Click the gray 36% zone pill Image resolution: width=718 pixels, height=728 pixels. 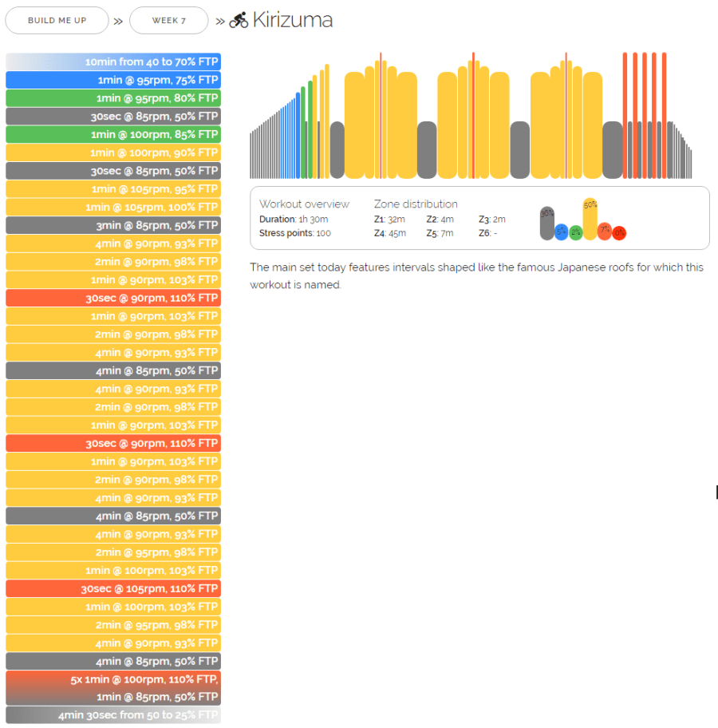547,224
